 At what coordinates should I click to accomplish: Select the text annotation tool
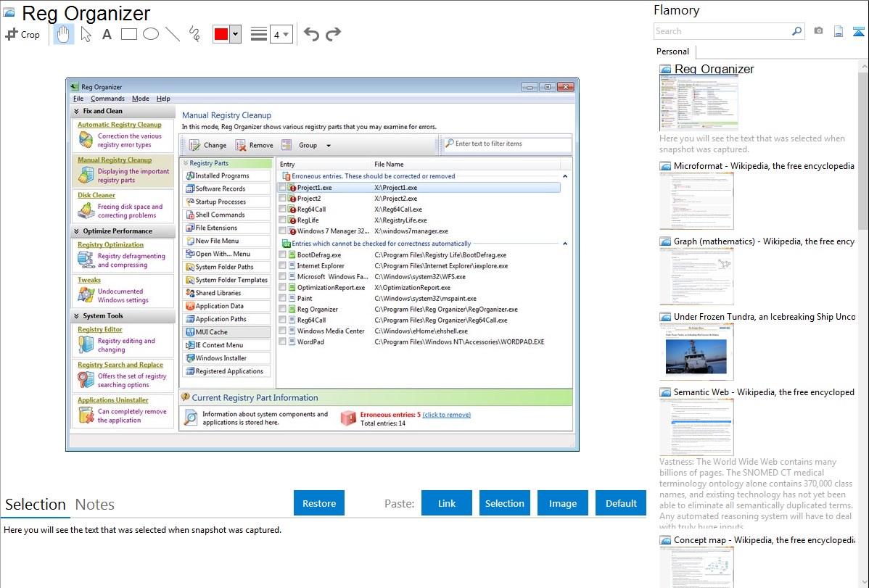(107, 34)
